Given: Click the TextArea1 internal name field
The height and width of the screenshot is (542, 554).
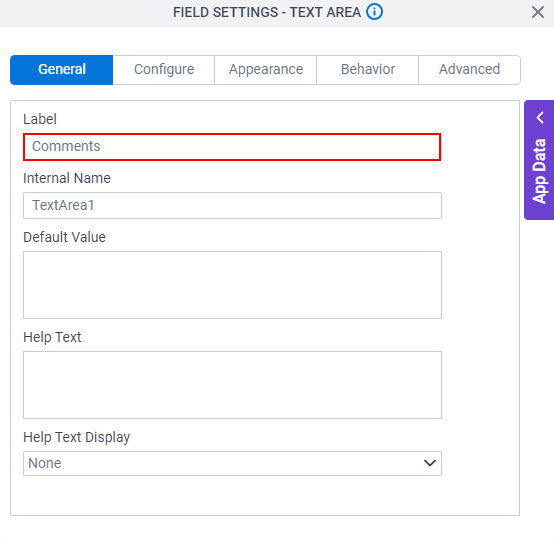Looking at the screenshot, I should coord(232,206).
